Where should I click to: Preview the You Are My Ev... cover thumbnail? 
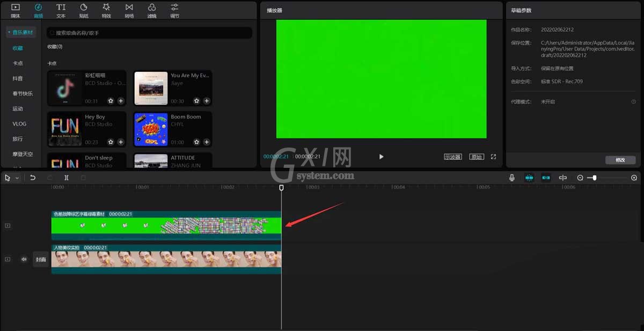click(x=151, y=88)
